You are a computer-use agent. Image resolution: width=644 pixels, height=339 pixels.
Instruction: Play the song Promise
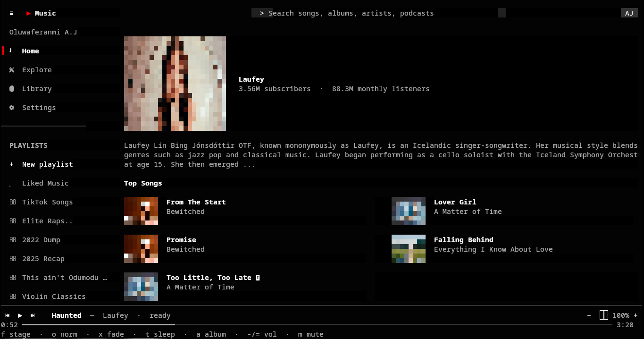point(181,240)
